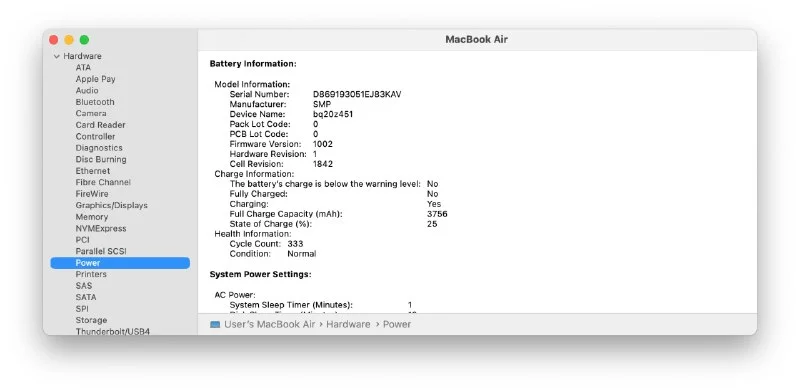800x392 pixels.
Task: Open Storage in the sidebar
Action: (x=91, y=320)
